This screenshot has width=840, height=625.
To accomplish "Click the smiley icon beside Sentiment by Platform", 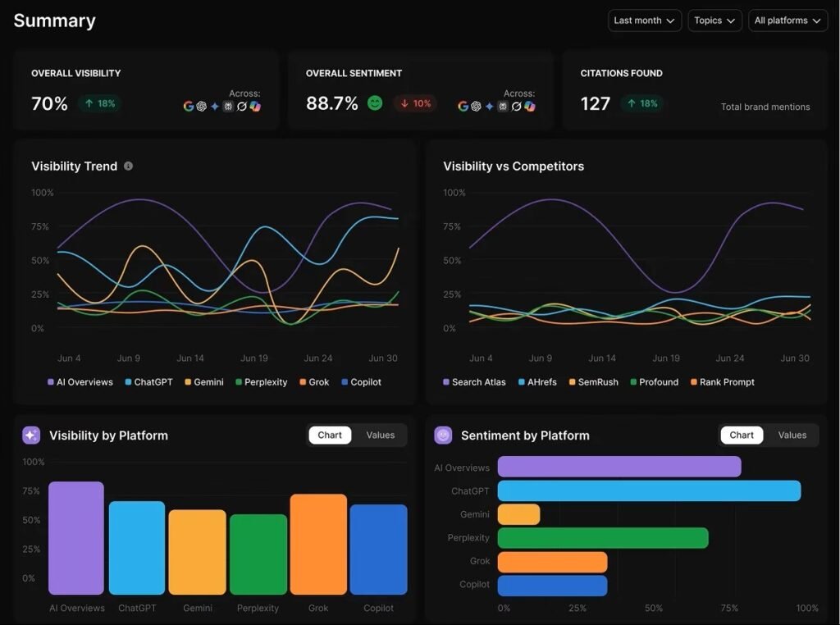I will 443,436.
